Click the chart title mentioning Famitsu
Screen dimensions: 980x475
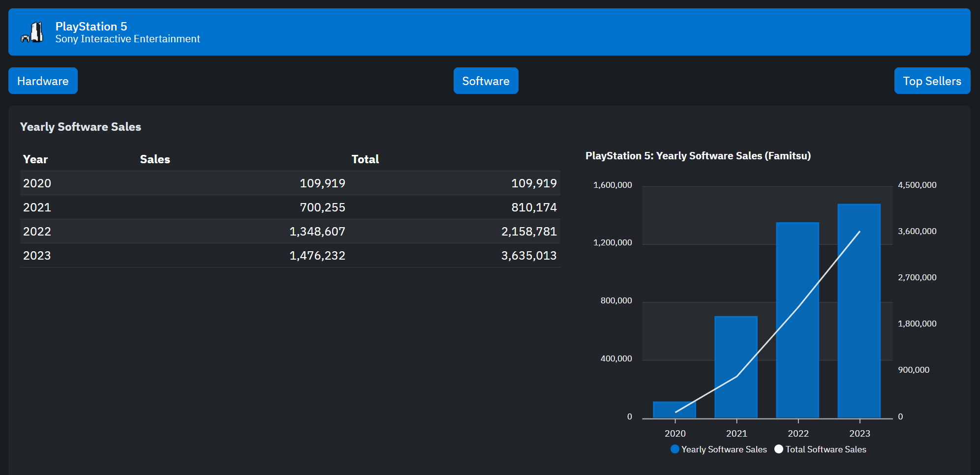coord(698,156)
